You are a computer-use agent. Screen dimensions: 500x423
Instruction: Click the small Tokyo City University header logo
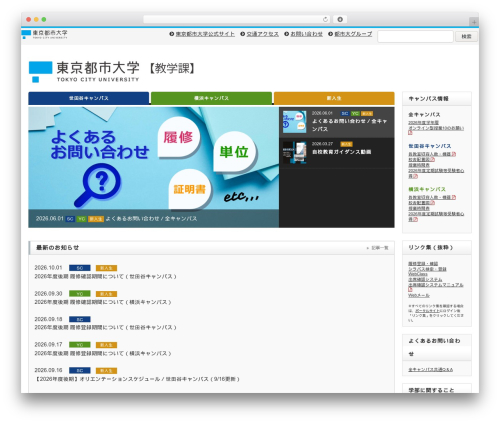(x=45, y=34)
